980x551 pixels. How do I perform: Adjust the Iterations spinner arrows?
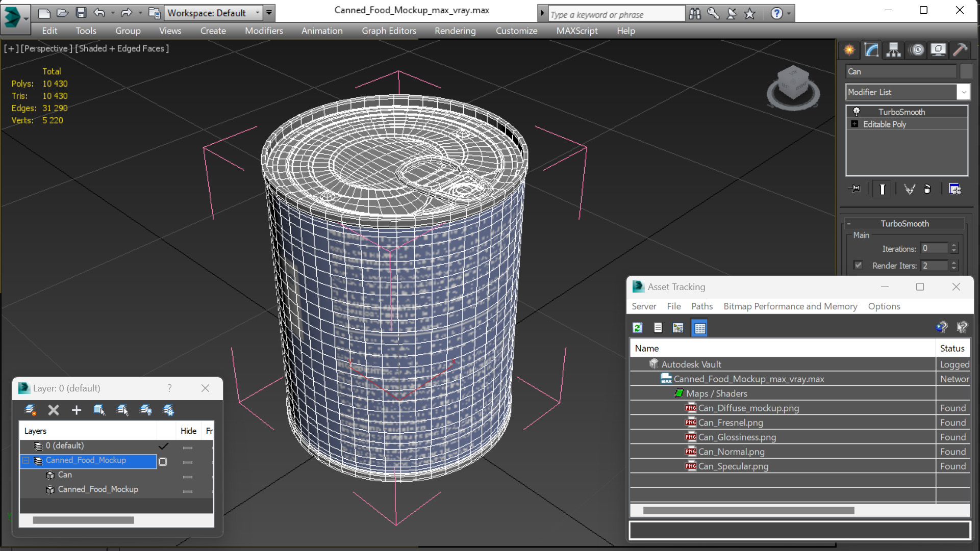[953, 248]
